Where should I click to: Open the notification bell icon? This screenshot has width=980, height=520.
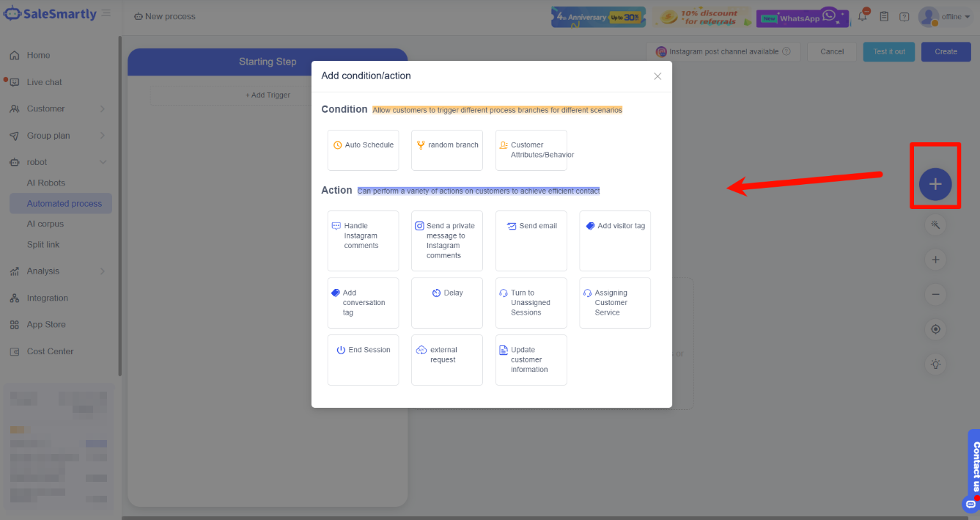(x=863, y=16)
